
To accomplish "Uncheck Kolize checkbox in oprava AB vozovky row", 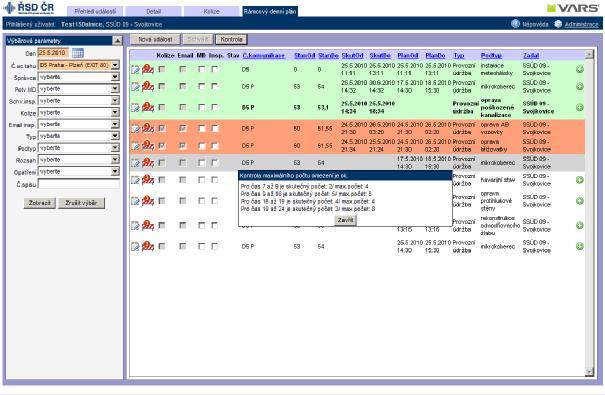I will click(162, 128).
